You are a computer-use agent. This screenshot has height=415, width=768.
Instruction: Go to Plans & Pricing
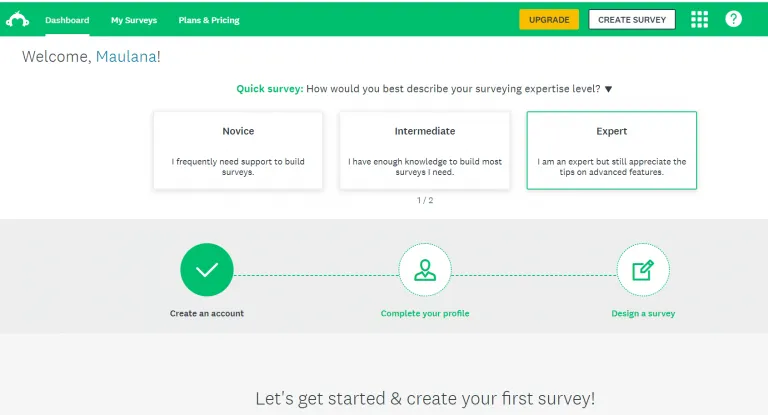tap(209, 20)
